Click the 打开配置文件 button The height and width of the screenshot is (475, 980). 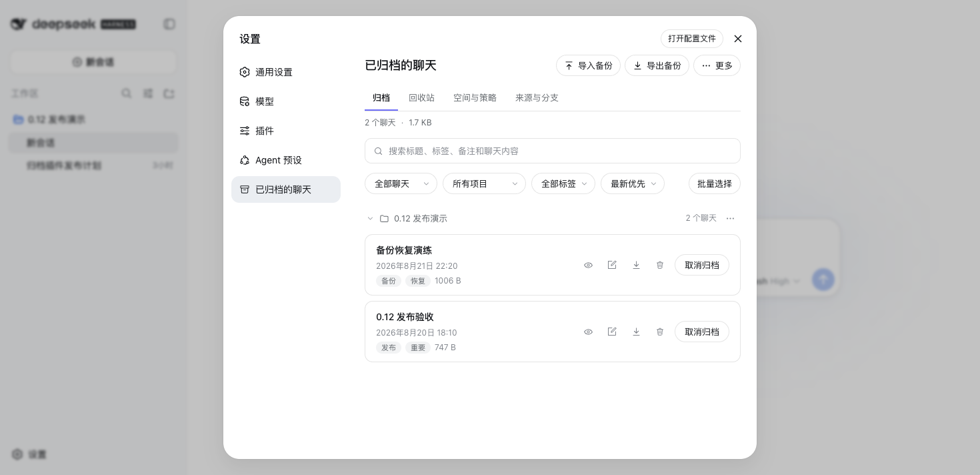coord(692,39)
